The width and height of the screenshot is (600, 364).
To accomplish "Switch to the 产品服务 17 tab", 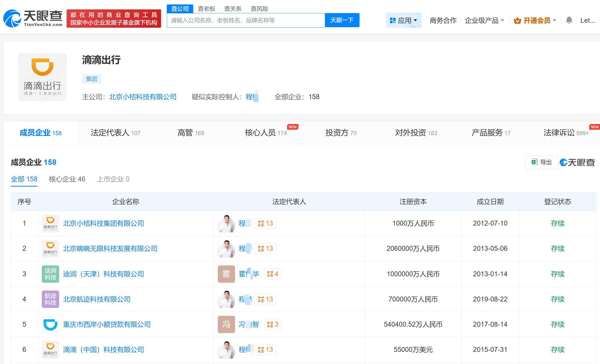I will pos(491,133).
